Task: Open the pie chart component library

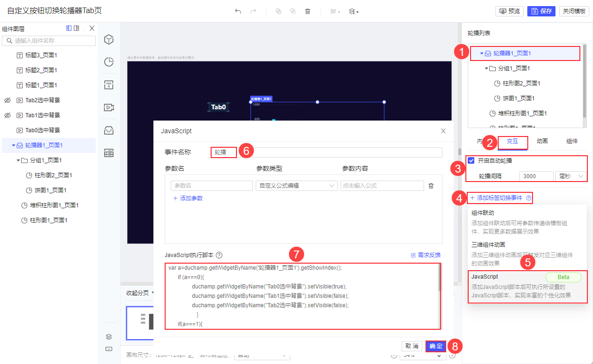Action: (x=109, y=62)
